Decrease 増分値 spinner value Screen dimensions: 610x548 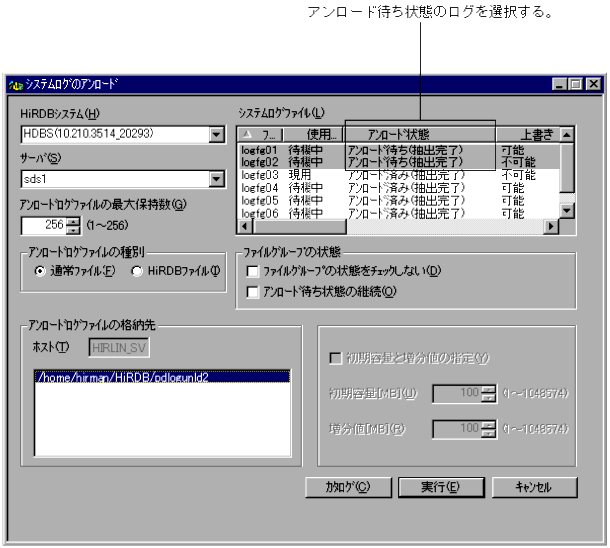[488, 433]
